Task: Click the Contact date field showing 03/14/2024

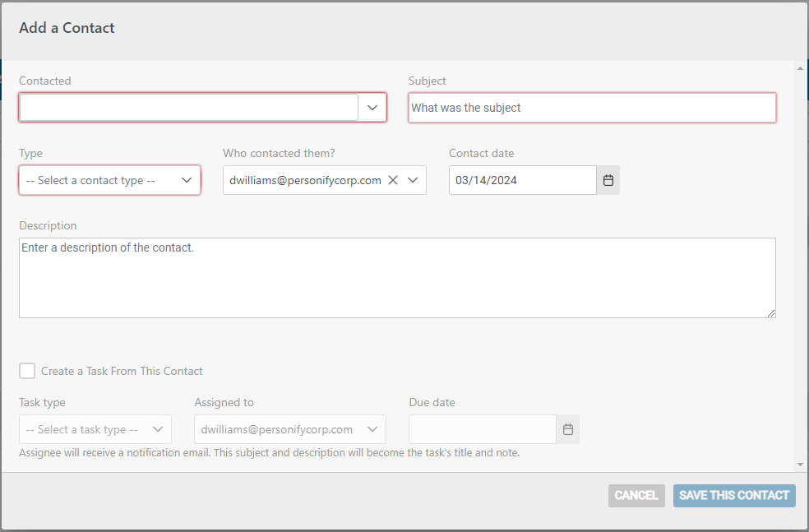Action: 523,180
